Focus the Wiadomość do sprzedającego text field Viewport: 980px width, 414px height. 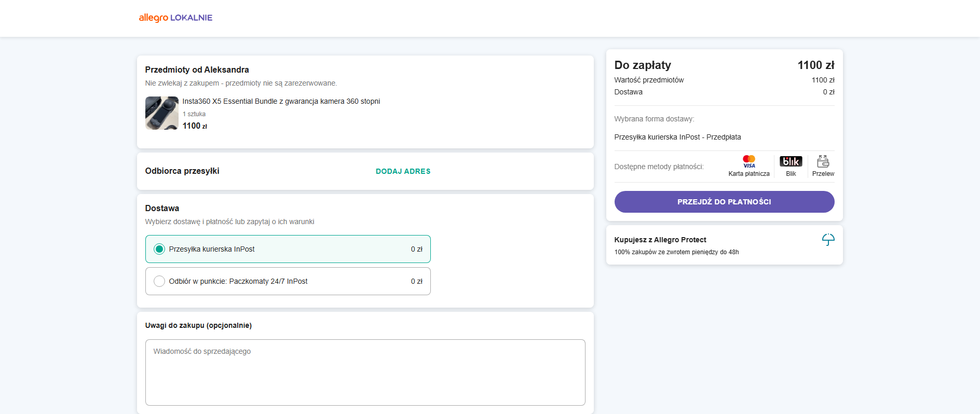coord(365,372)
